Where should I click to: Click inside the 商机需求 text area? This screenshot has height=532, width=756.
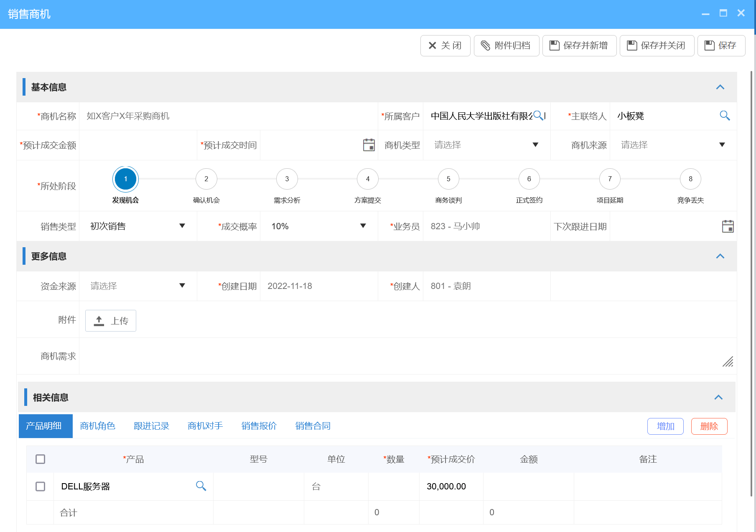[376, 356]
